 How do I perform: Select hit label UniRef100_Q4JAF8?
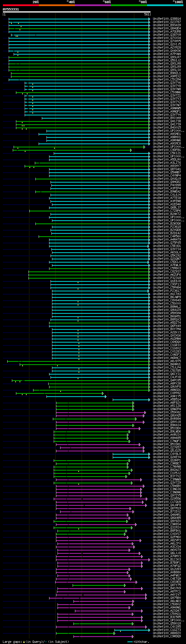[167, 505]
